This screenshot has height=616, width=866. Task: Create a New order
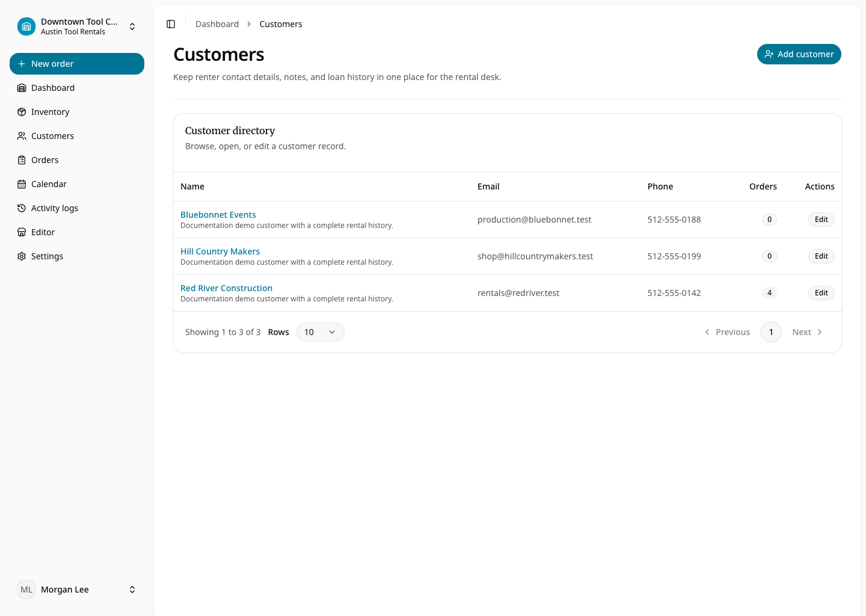(x=77, y=64)
